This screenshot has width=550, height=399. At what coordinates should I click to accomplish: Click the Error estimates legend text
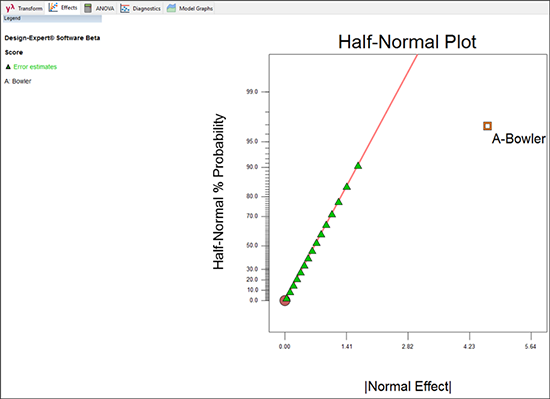coord(35,67)
